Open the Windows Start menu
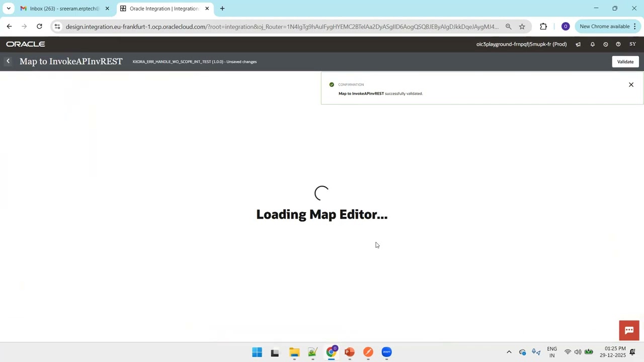The height and width of the screenshot is (362, 644). pos(257,352)
